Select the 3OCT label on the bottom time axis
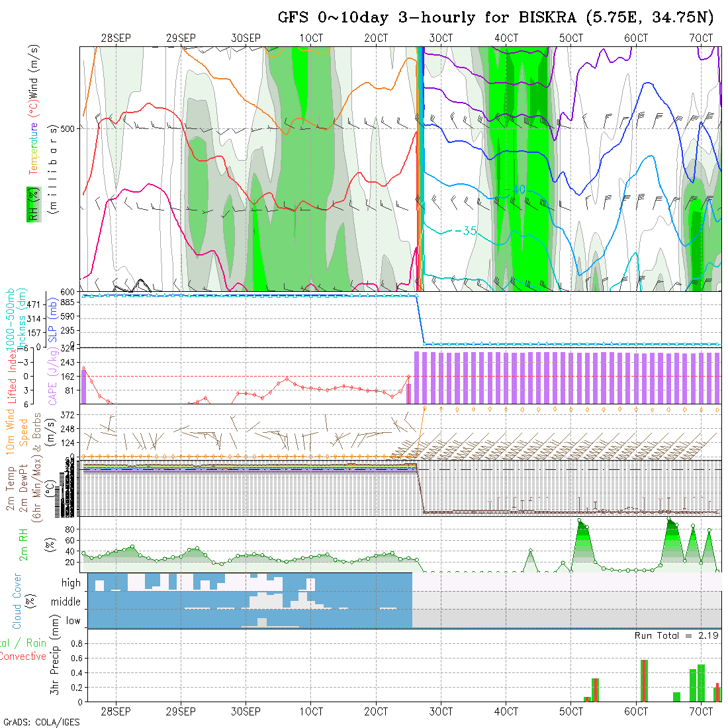Image resolution: width=728 pixels, height=728 pixels. point(441,711)
